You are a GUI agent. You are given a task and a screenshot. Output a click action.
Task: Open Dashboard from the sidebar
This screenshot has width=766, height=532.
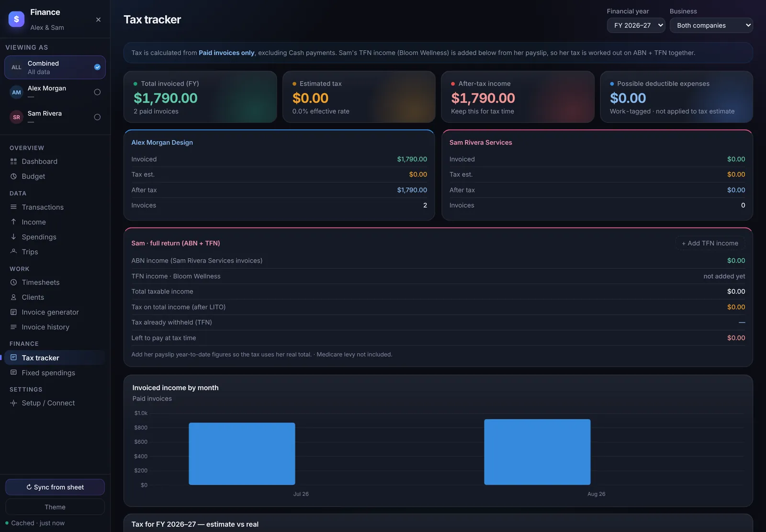coord(55,161)
